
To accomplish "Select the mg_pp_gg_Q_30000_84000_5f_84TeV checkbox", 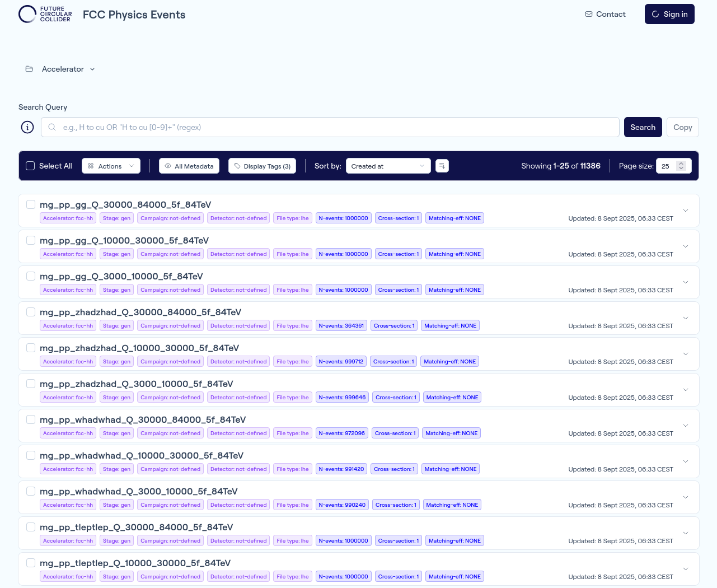I will click(31, 204).
